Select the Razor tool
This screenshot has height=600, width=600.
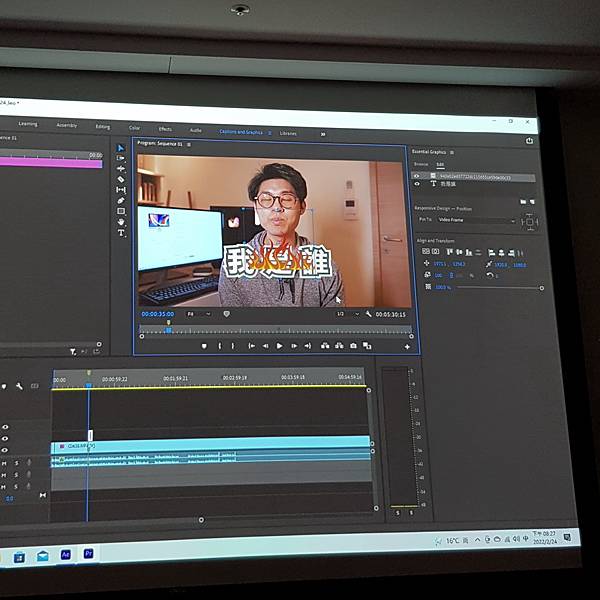click(x=121, y=179)
